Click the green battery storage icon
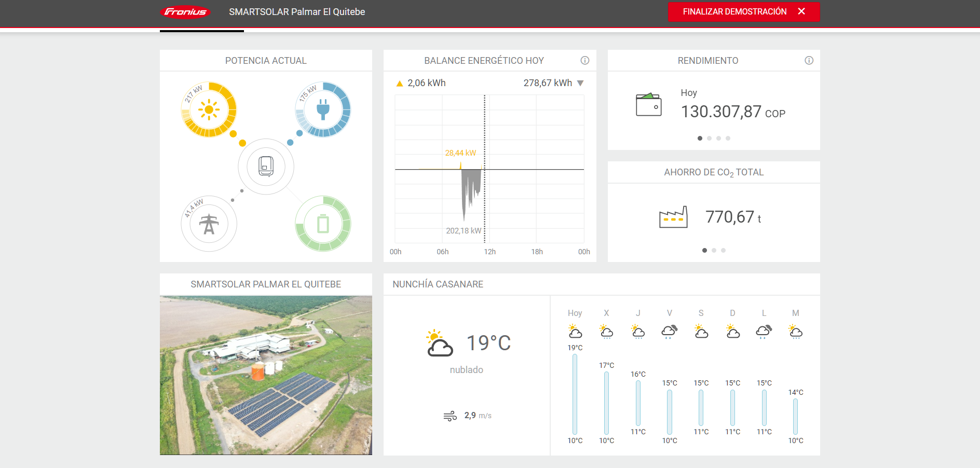Image resolution: width=980 pixels, height=468 pixels. tap(323, 224)
